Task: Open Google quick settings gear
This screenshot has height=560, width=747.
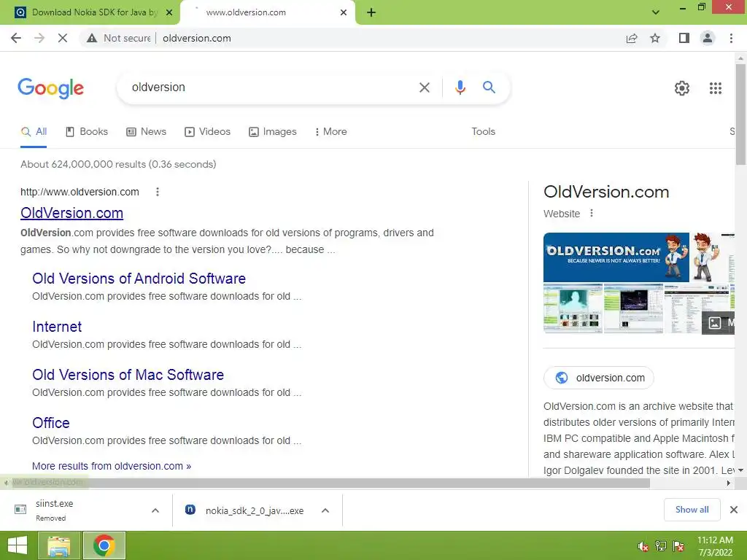Action: [682, 88]
